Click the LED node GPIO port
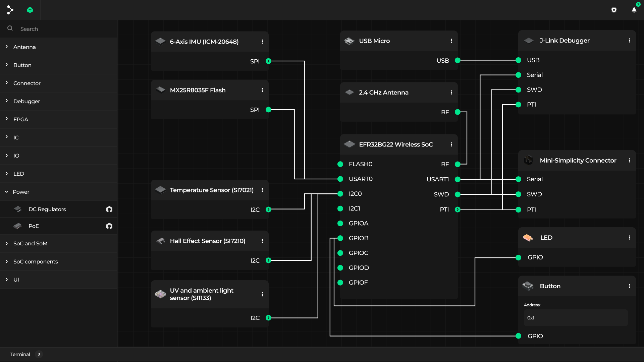This screenshot has height=362, width=644. click(518, 257)
